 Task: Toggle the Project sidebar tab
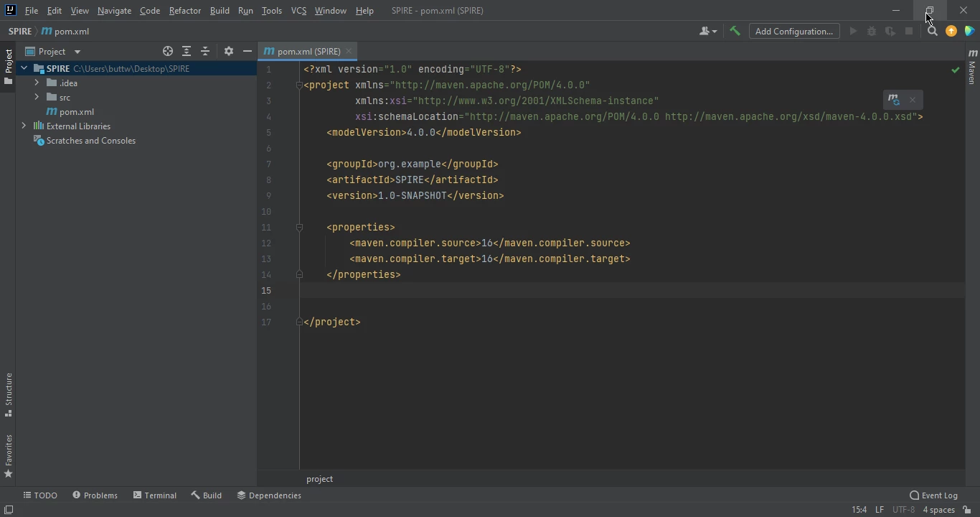(8, 67)
